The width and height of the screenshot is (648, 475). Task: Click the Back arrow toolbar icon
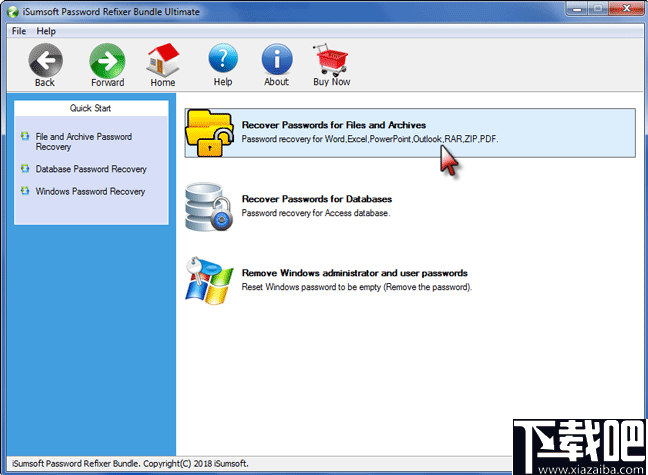pyautogui.click(x=45, y=60)
